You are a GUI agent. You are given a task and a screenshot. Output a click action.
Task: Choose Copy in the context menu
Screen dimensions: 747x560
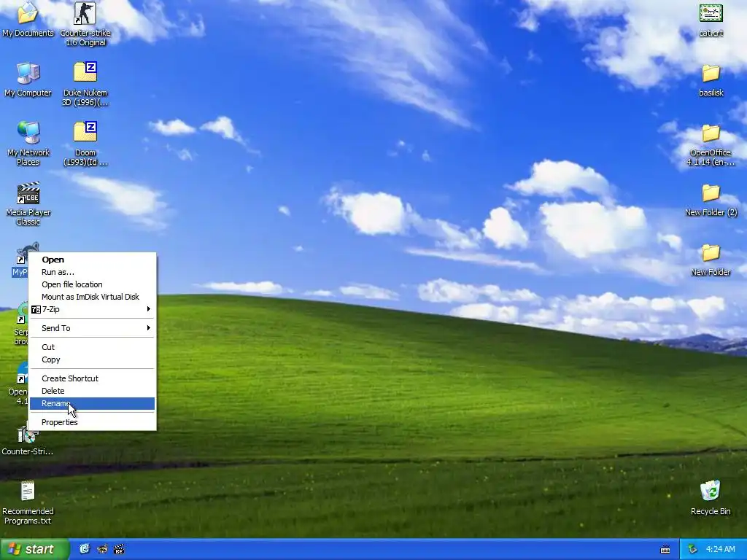pyautogui.click(x=92, y=359)
